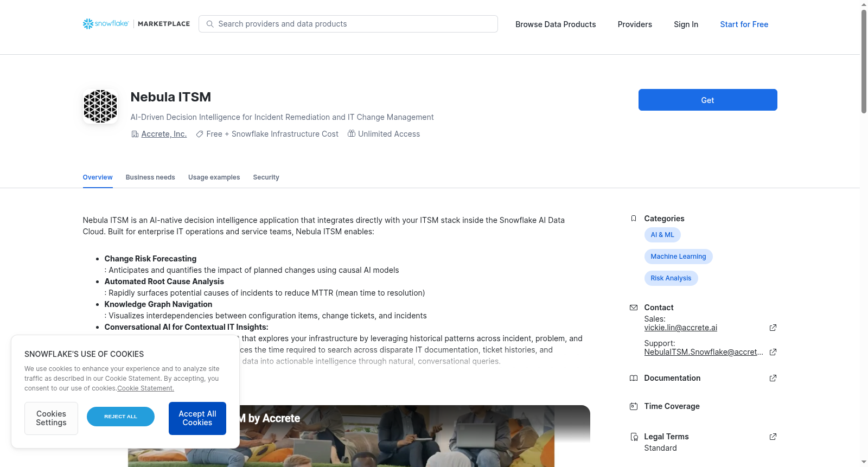
Task: Click the bookmark icon beside Categories
Action: click(634, 219)
